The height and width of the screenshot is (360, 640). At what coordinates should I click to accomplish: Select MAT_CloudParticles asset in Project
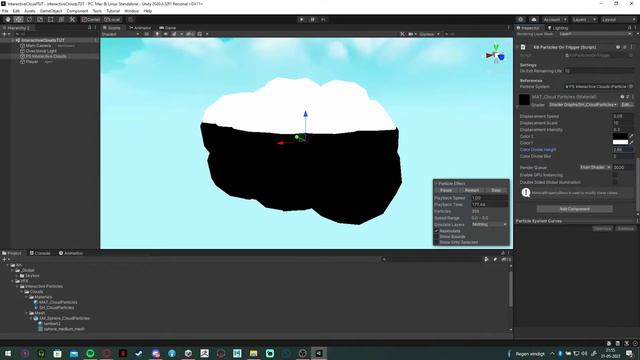pyautogui.click(x=57, y=302)
